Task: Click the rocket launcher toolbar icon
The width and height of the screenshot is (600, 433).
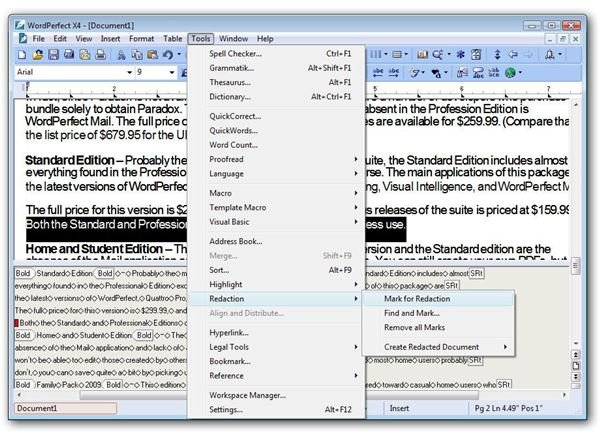Action: 550,54
